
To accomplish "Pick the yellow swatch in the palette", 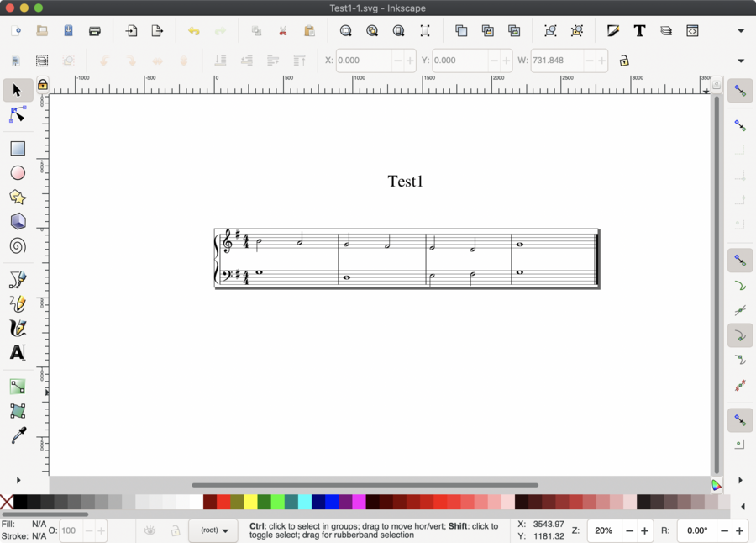I will point(250,503).
